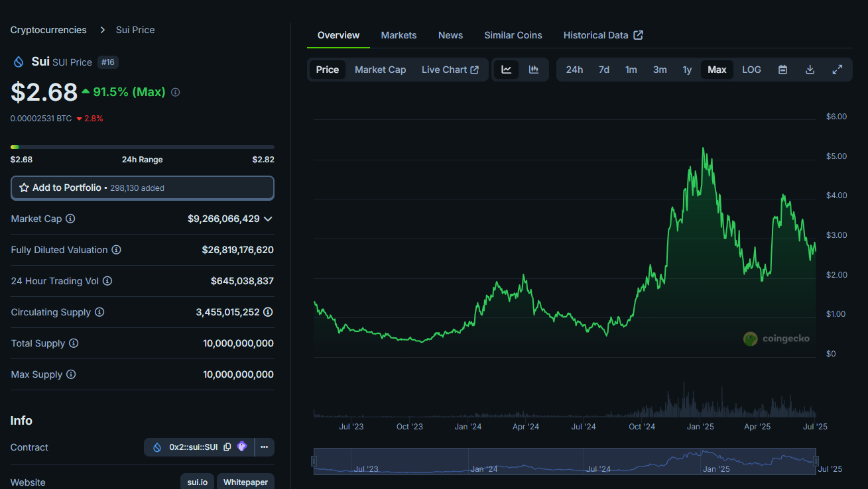Click the purple wallet icon beside contract
Viewport: 868px width, 489px height.
[x=242, y=447]
